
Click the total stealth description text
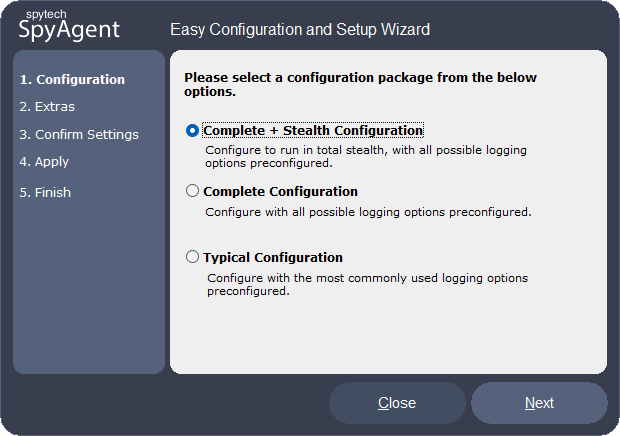pyautogui.click(x=366, y=157)
